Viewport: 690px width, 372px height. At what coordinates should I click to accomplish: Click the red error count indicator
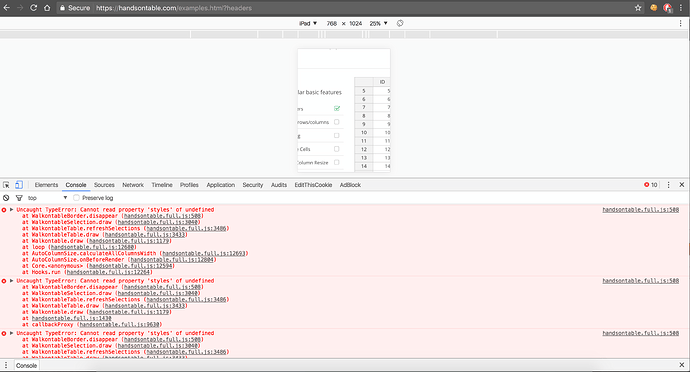click(650, 185)
